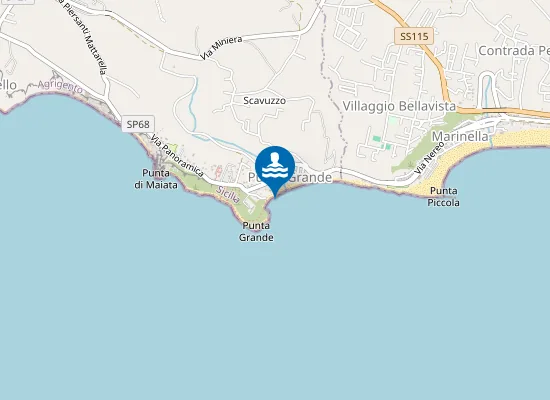Click the Villaggio Bellavista label
This screenshot has width=550, height=400.
399,106
